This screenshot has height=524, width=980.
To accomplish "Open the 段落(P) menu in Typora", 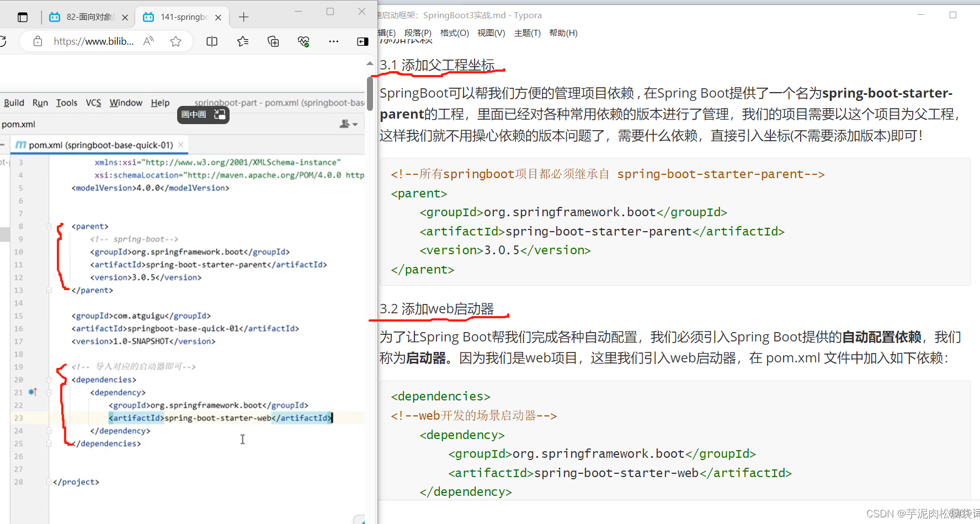I will pyautogui.click(x=418, y=33).
